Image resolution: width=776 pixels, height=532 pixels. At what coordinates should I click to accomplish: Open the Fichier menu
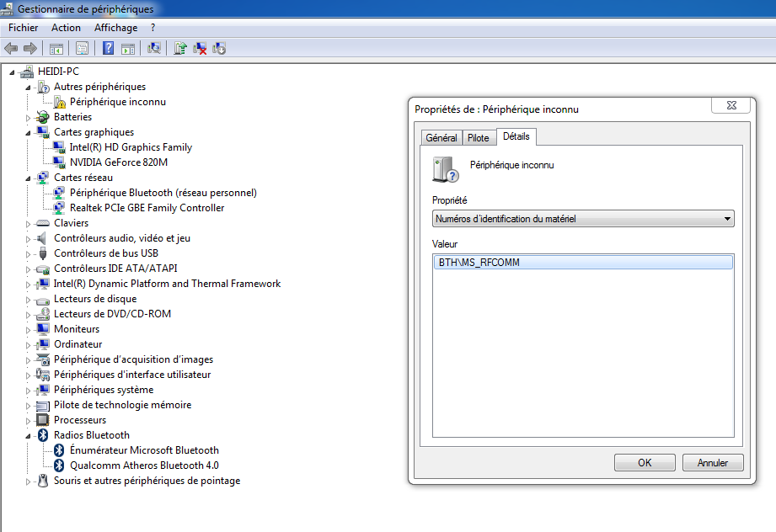point(24,28)
